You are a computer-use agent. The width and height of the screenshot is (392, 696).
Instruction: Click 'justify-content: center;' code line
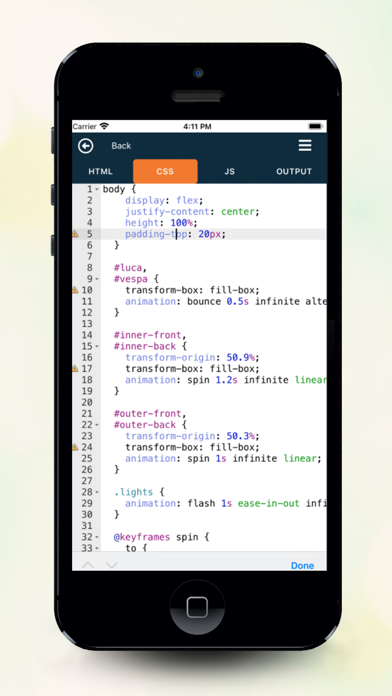point(192,211)
